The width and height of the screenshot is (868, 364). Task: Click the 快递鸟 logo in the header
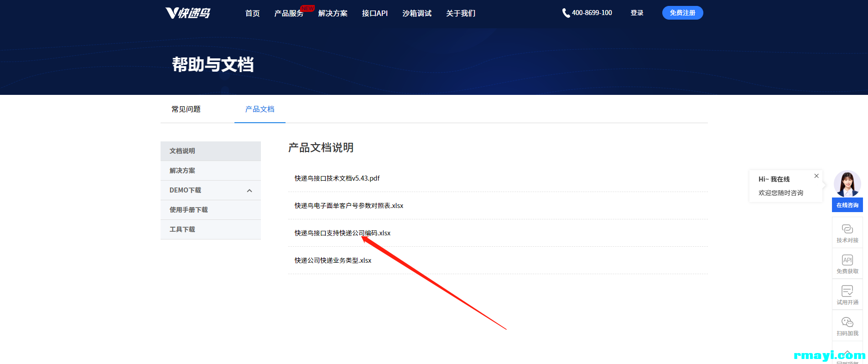(x=187, y=13)
